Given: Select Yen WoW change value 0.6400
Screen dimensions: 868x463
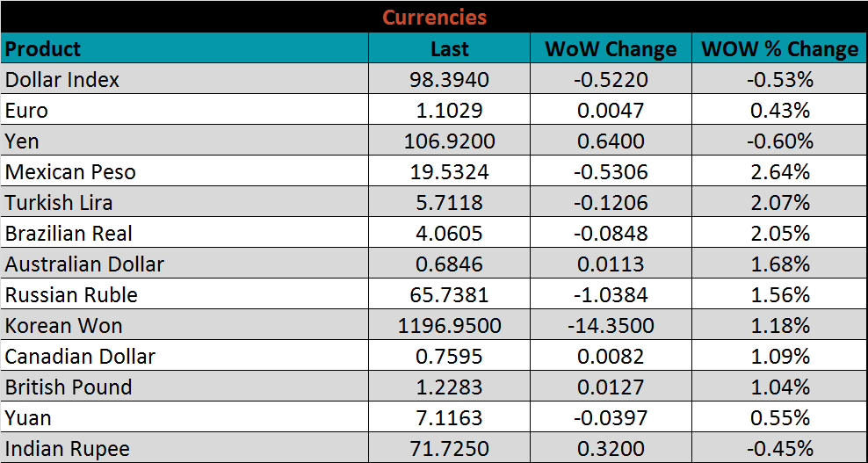Looking at the screenshot, I should tap(611, 141).
